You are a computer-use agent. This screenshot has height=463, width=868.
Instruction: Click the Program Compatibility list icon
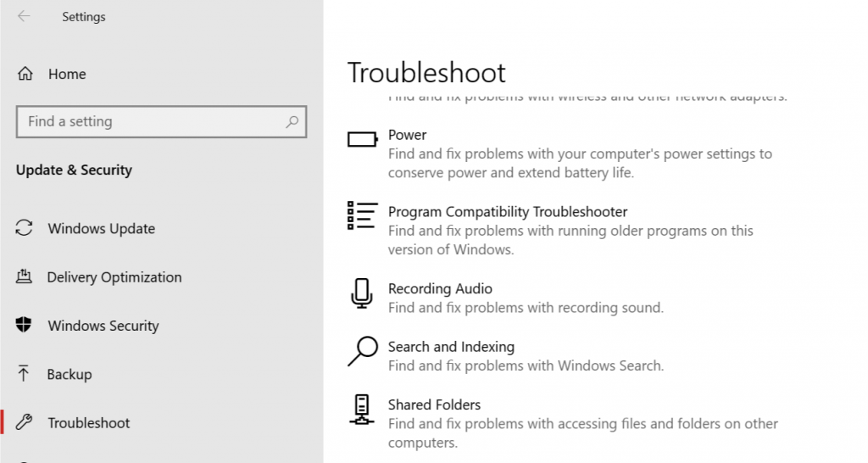coord(362,215)
